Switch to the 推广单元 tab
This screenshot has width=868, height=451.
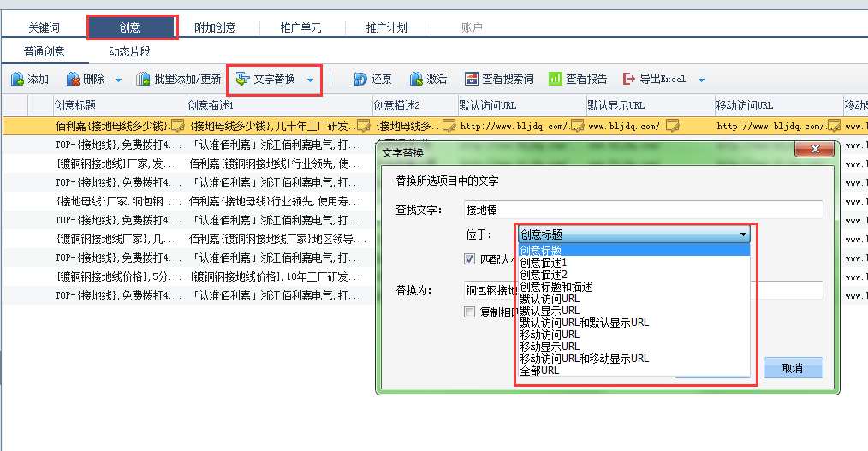pyautogui.click(x=300, y=27)
